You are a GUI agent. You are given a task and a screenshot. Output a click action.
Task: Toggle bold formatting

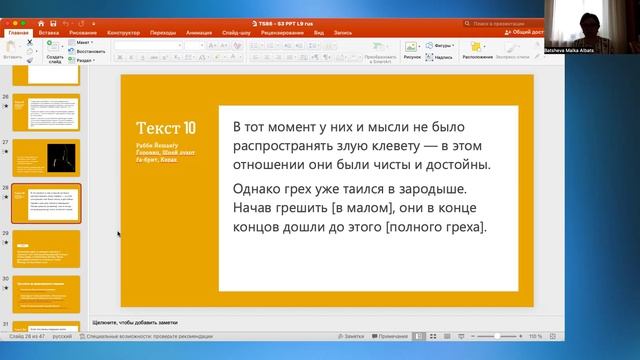point(120,58)
